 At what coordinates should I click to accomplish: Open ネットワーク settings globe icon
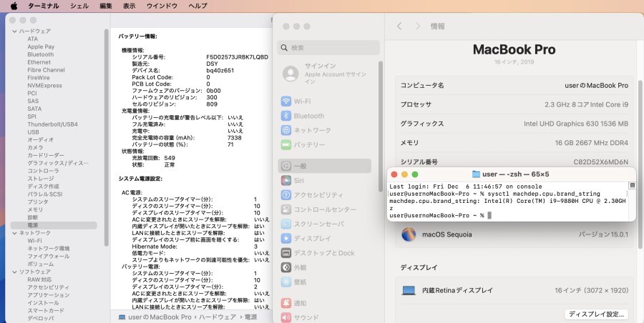click(x=286, y=130)
